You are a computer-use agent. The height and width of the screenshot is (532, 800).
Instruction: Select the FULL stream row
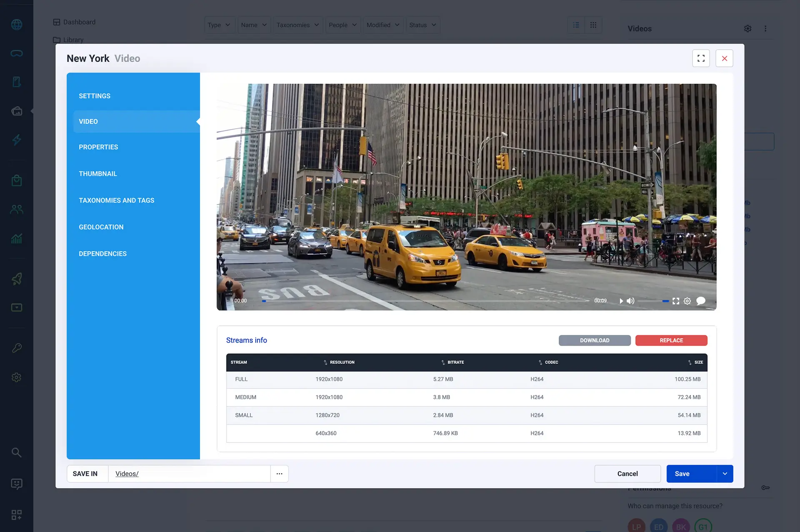[x=467, y=380]
